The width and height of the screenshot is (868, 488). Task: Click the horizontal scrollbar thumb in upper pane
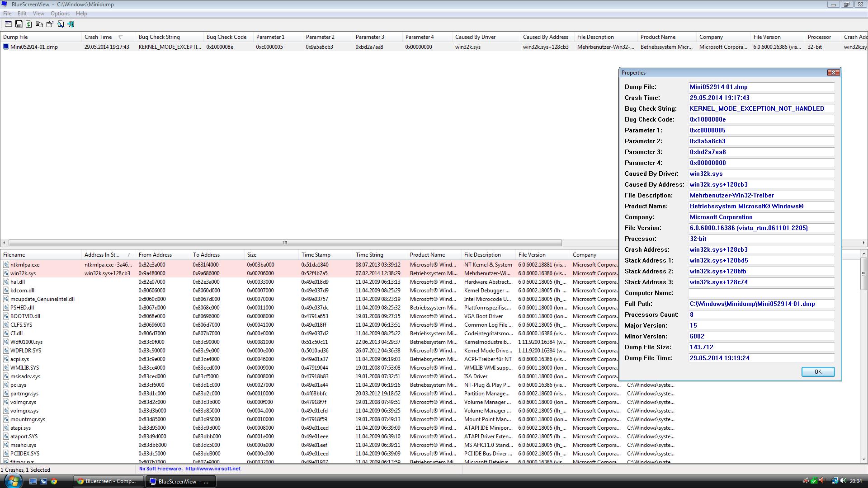(x=285, y=243)
